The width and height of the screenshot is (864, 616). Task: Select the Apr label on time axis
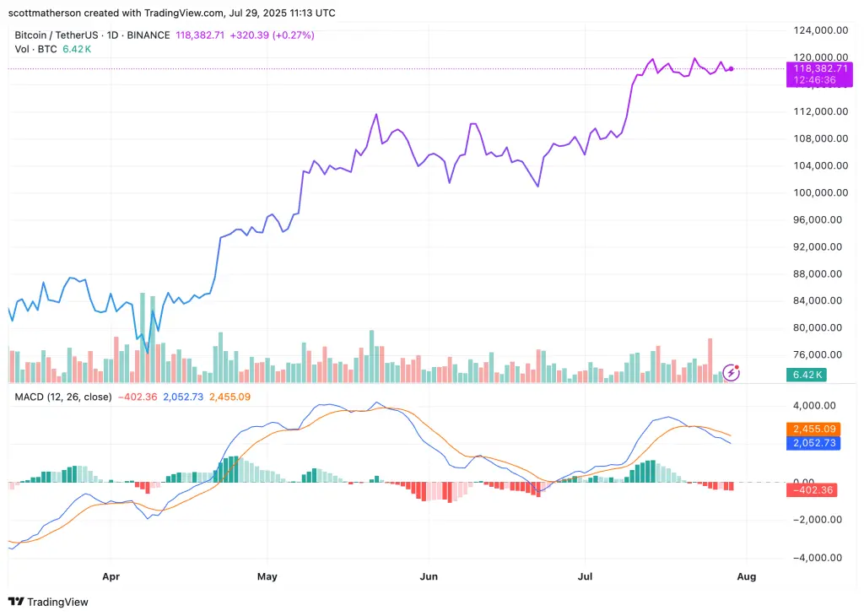coord(111,576)
